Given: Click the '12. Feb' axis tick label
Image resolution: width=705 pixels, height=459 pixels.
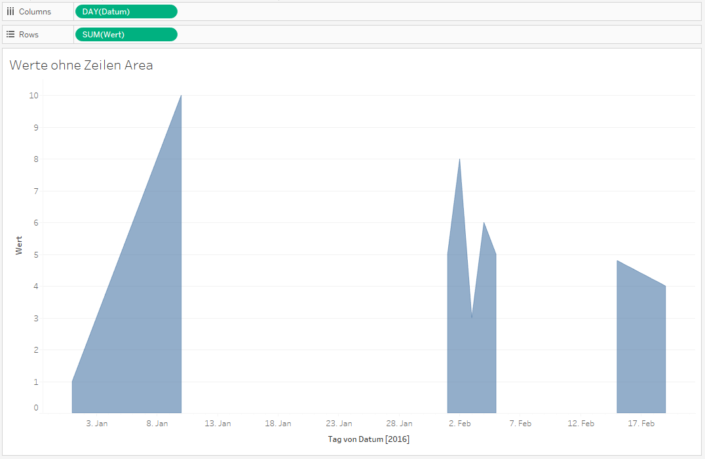Looking at the screenshot, I should [x=581, y=423].
